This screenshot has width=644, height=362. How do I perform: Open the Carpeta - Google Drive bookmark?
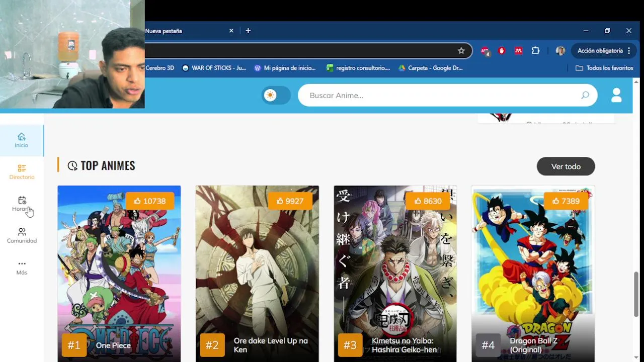point(431,68)
